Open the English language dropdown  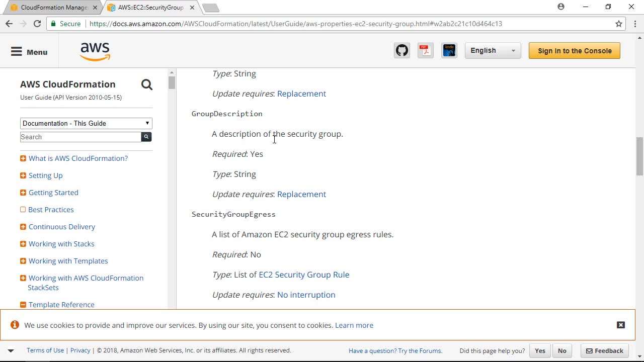(x=493, y=51)
